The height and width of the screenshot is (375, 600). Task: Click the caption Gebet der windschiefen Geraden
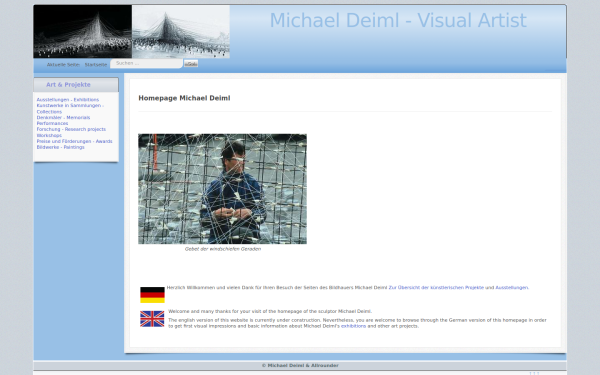[223, 249]
